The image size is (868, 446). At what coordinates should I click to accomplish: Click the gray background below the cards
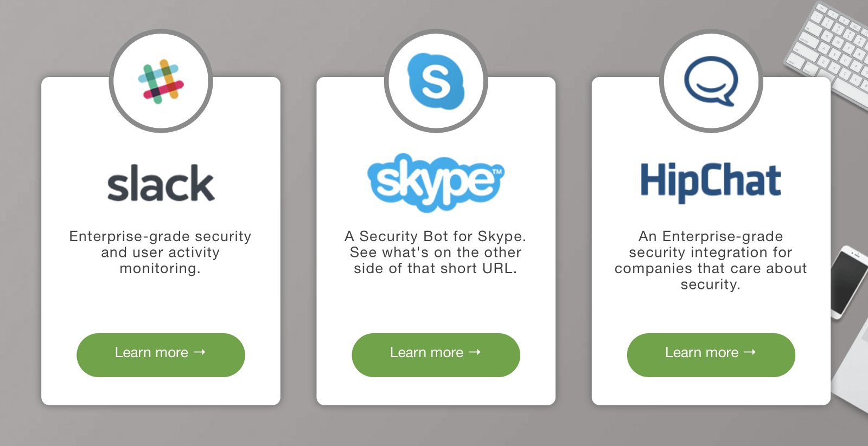(x=434, y=428)
